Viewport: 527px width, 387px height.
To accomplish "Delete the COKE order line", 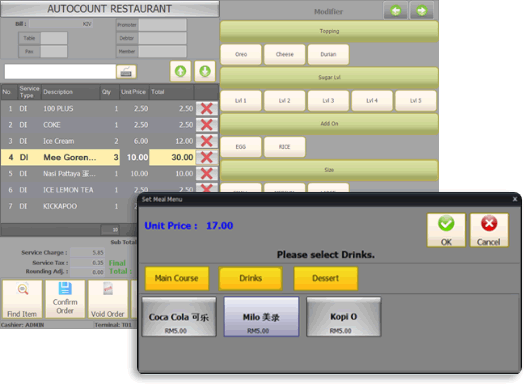I will tap(206, 125).
